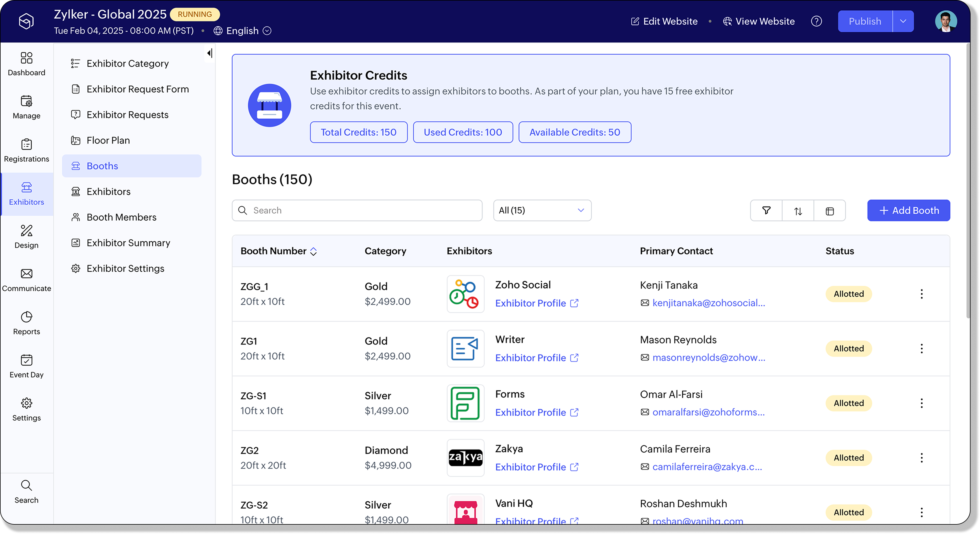Select Floor Plan in the submenu

(x=108, y=140)
